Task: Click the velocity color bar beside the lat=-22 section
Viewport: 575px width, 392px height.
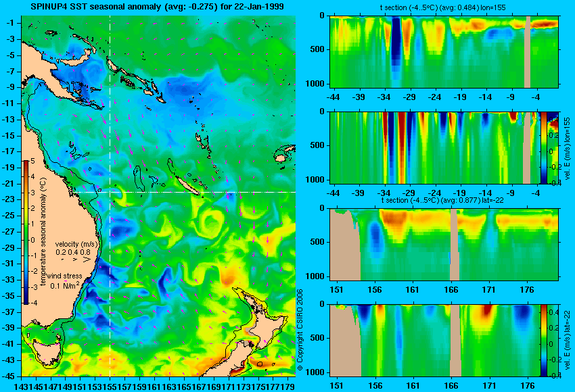Action: click(543, 341)
